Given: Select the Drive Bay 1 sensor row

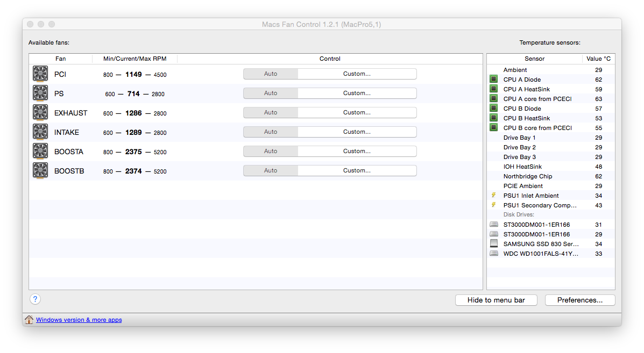Looking at the screenshot, I should (551, 138).
